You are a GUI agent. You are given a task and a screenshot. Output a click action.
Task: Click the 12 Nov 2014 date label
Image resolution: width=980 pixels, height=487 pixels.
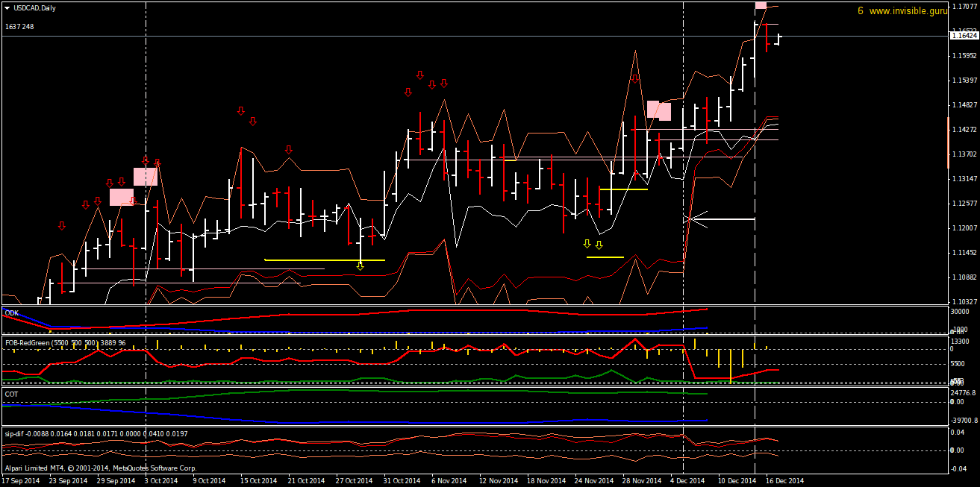click(499, 481)
